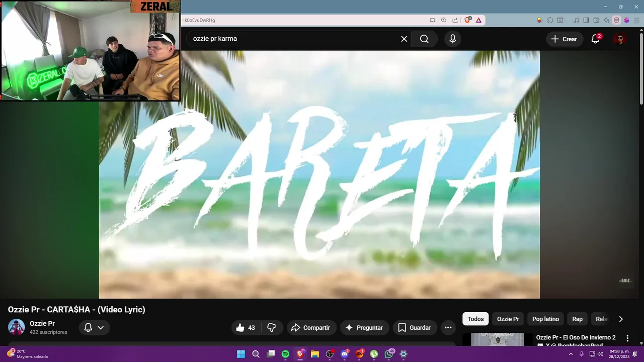
Task: Click the system tray volume speaker icon
Action: click(x=600, y=354)
